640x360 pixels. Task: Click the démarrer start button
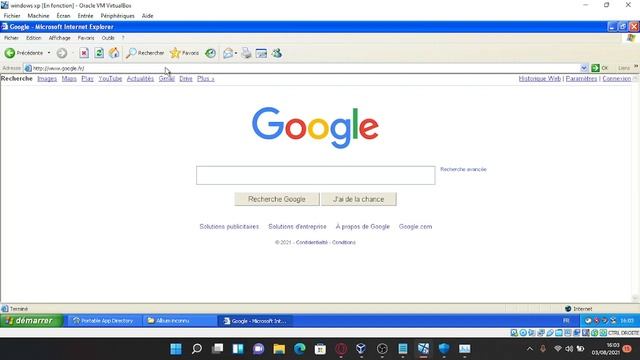tap(32, 321)
